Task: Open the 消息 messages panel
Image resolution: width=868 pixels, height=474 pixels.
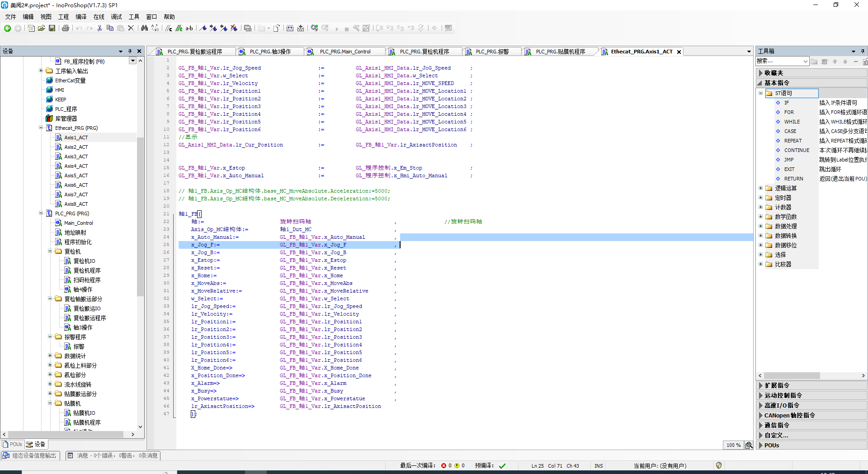Action: [x=113, y=455]
